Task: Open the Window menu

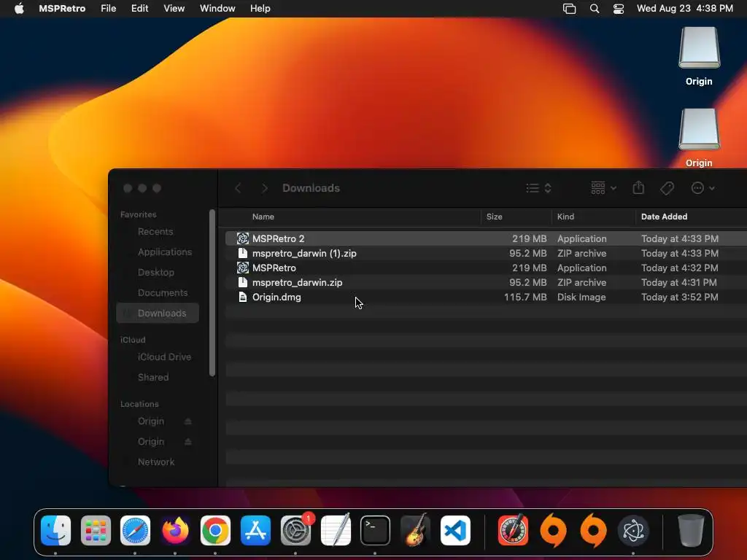Action: pyautogui.click(x=217, y=8)
